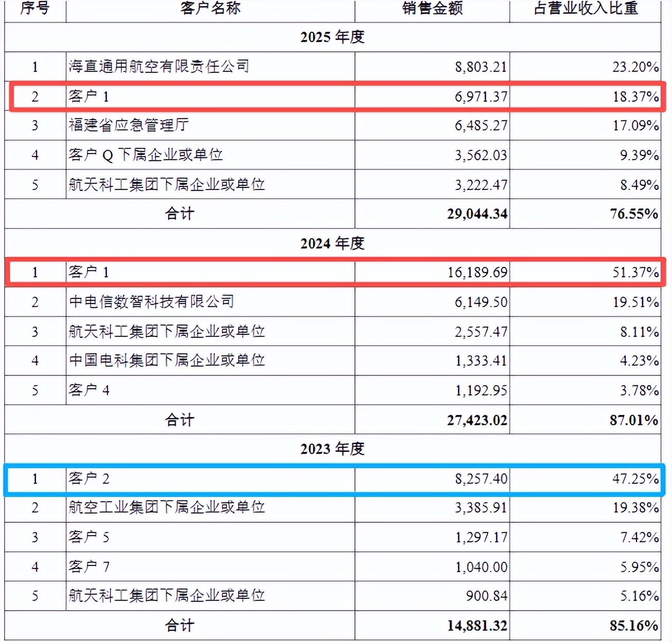Click the percentage 19.51%
Viewport: 672px width, 642px height.
[x=635, y=302]
